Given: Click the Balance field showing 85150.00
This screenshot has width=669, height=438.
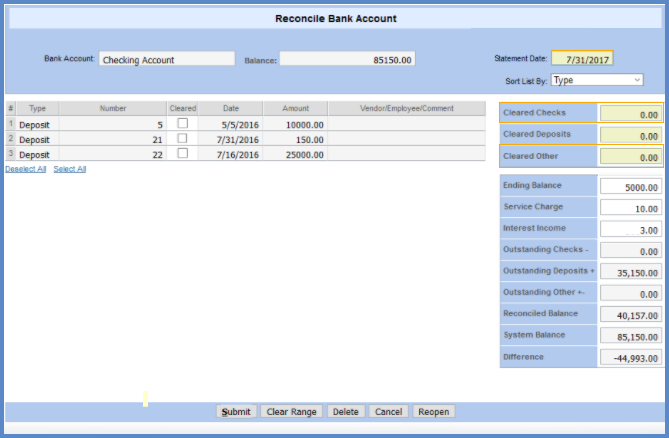Looking at the screenshot, I should coord(347,59).
